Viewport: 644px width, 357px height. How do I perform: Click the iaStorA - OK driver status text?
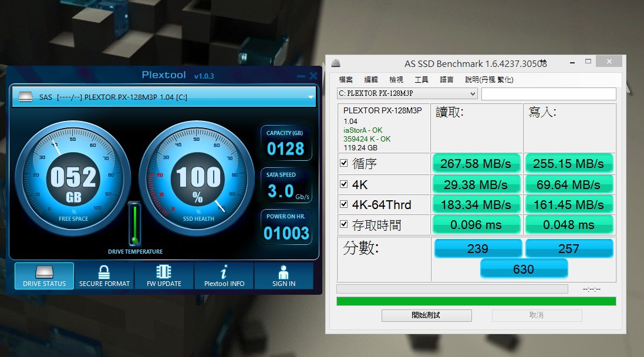pyautogui.click(x=363, y=130)
